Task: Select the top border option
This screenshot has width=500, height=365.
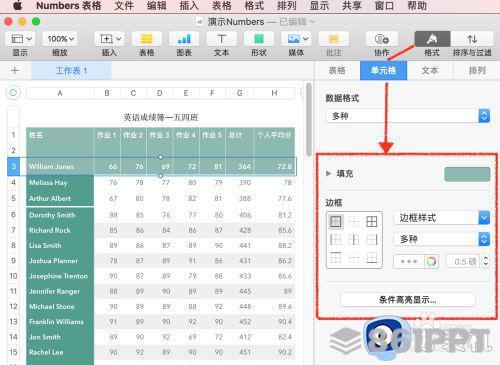Action: [x=336, y=257]
